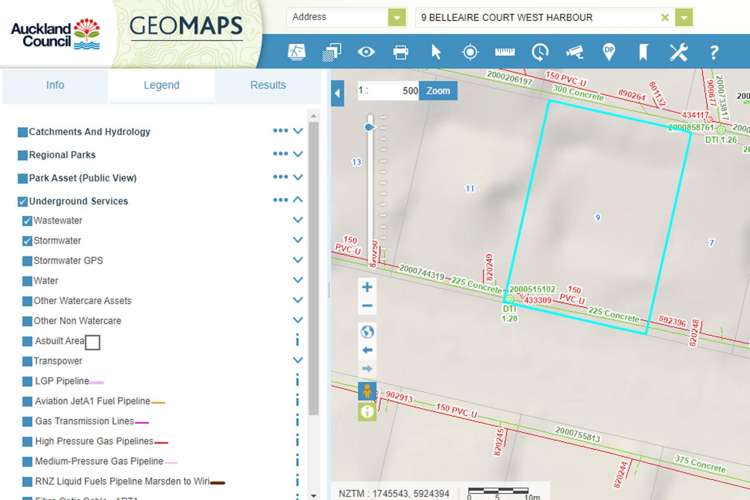Enable the Stormwater GPS layer
This screenshot has height=500, width=750.
point(27,261)
